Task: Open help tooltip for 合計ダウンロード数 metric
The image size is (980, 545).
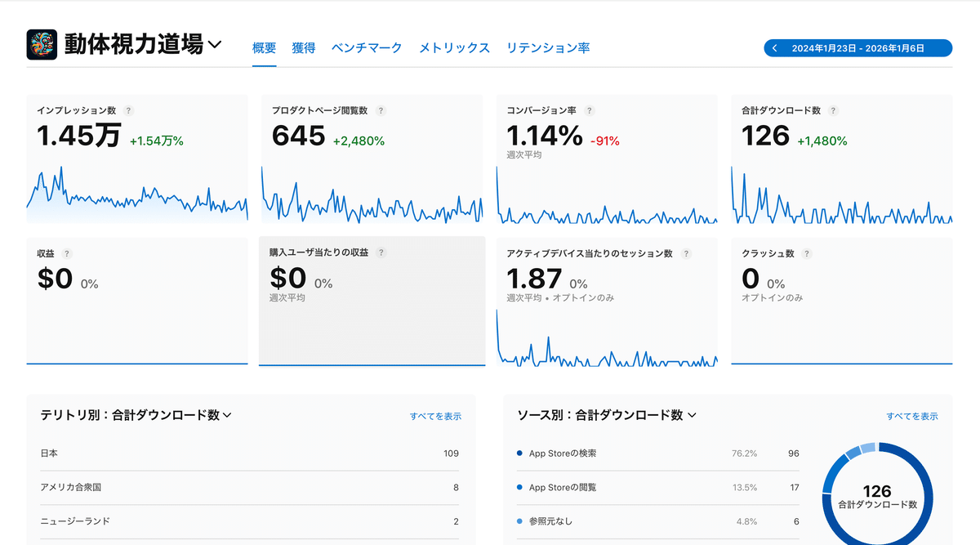Action: coord(832,110)
